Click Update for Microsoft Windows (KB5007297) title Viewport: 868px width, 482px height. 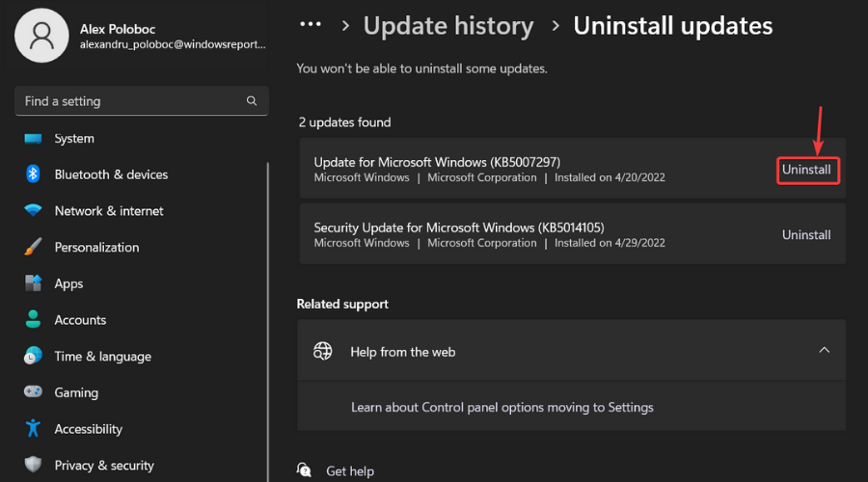(x=437, y=162)
